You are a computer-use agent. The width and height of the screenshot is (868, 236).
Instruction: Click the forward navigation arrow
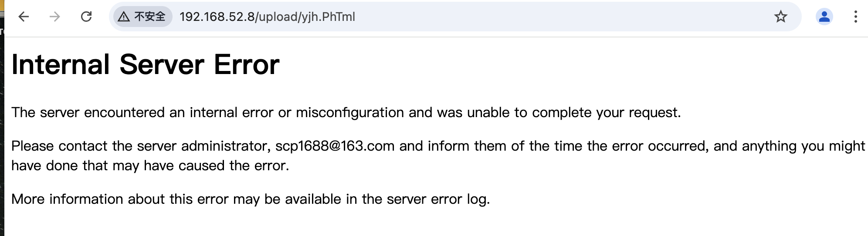55,17
